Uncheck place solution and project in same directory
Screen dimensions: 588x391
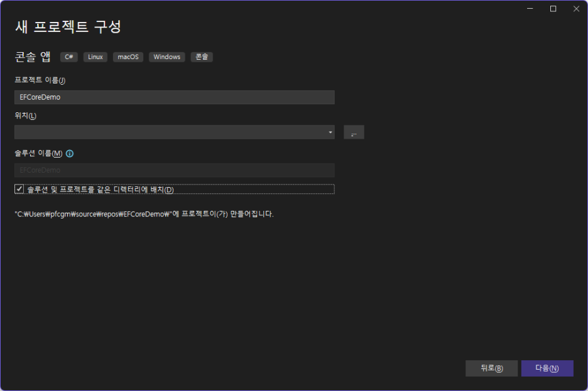[x=19, y=189]
